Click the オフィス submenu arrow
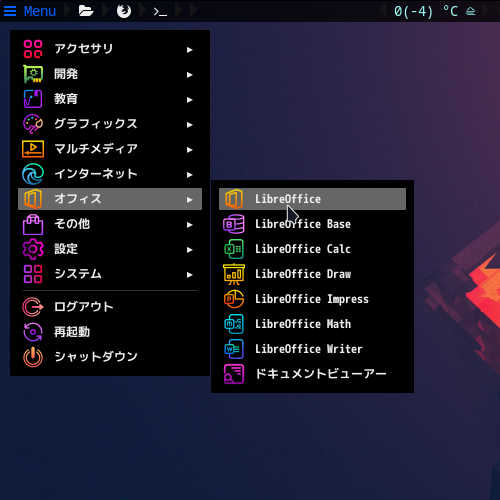The height and width of the screenshot is (500, 500). (x=190, y=200)
